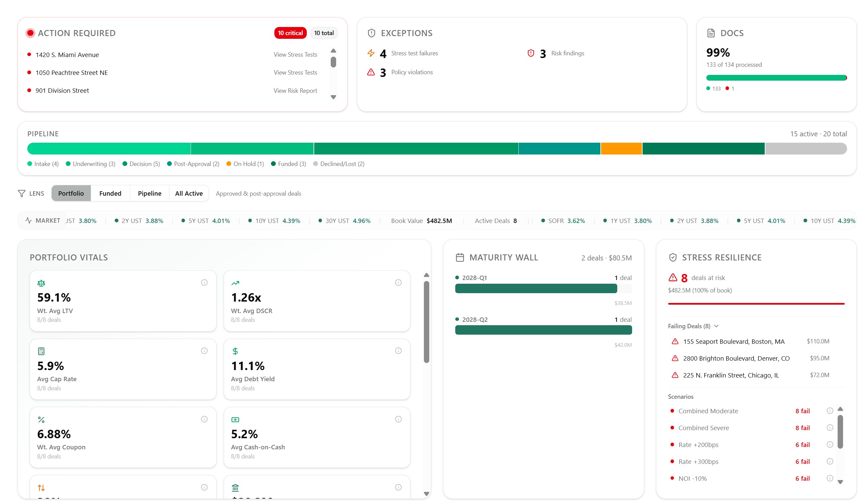Click the down arrow in Action Required list

(x=333, y=97)
